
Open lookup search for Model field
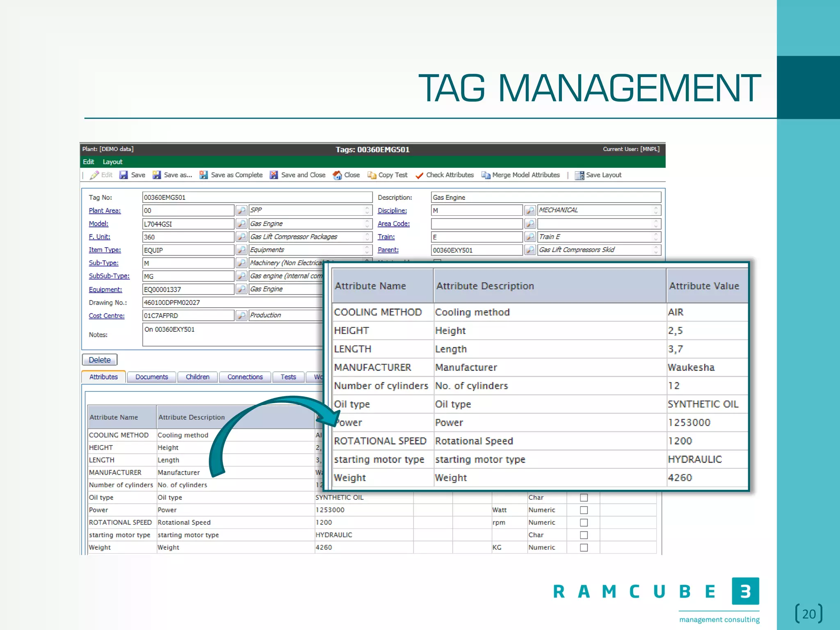[x=242, y=224]
